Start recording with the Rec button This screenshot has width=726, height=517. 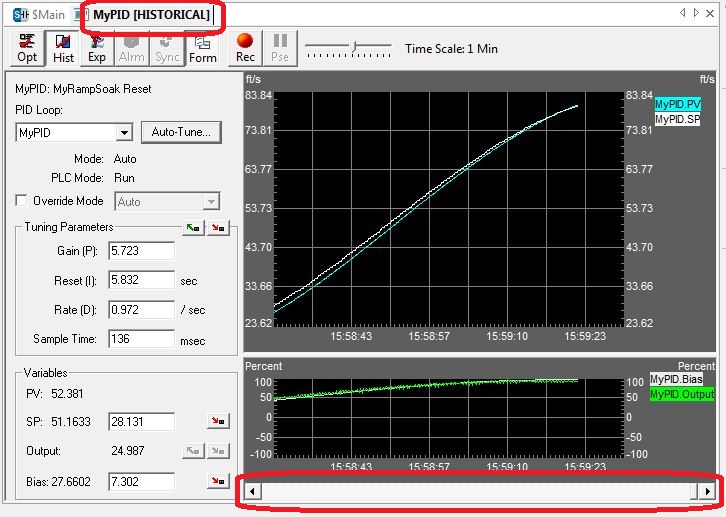pyautogui.click(x=245, y=48)
